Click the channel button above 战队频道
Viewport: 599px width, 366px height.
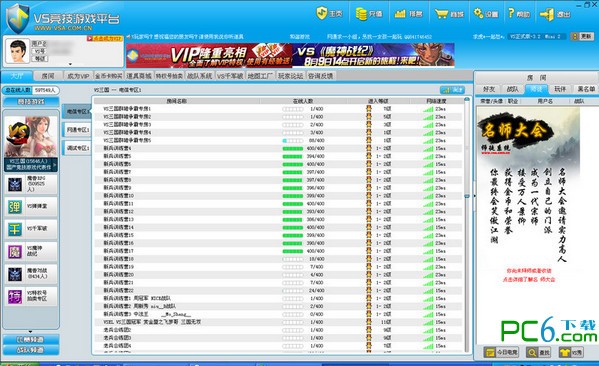(x=31, y=340)
